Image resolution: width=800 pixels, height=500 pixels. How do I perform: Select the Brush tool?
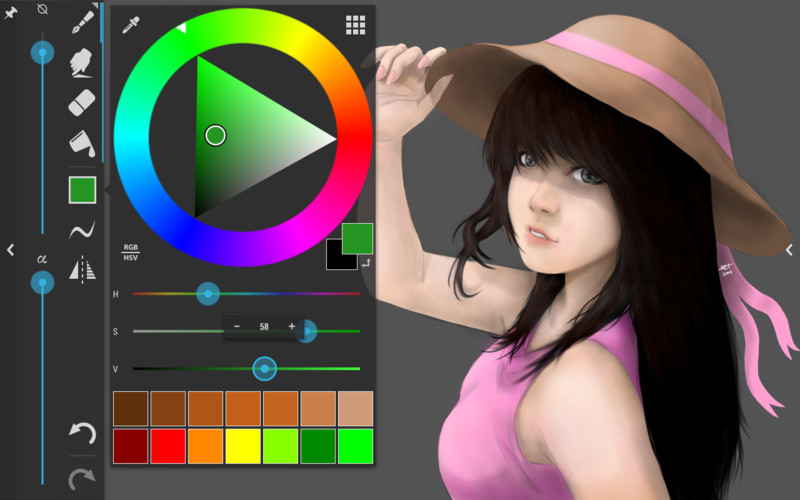83,22
